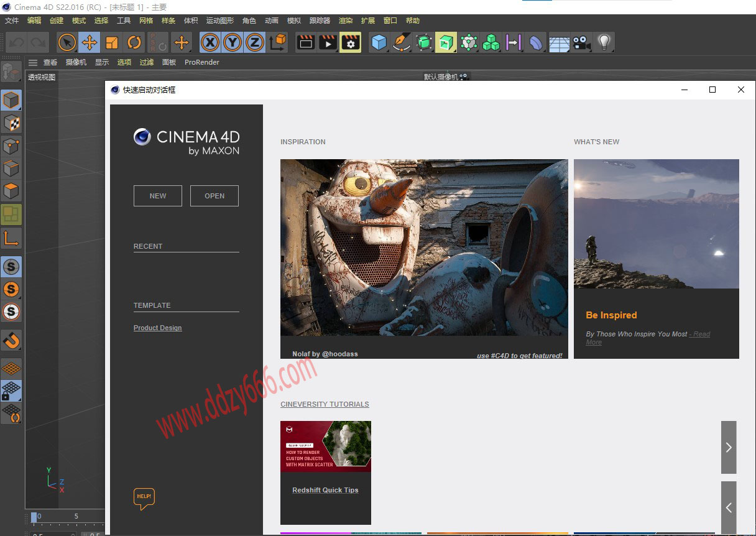Open the viewport 过滤 menu
Viewport: 756px width, 536px height.
[x=147, y=62]
